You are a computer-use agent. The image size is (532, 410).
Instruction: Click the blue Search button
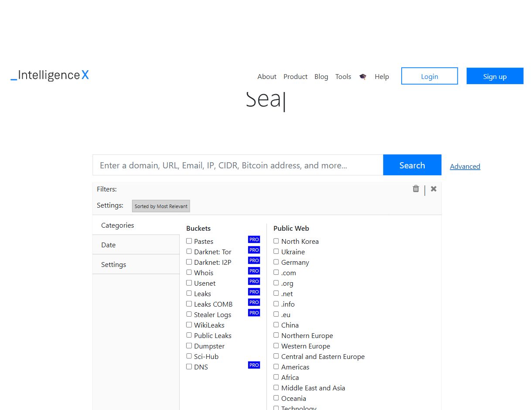412,165
